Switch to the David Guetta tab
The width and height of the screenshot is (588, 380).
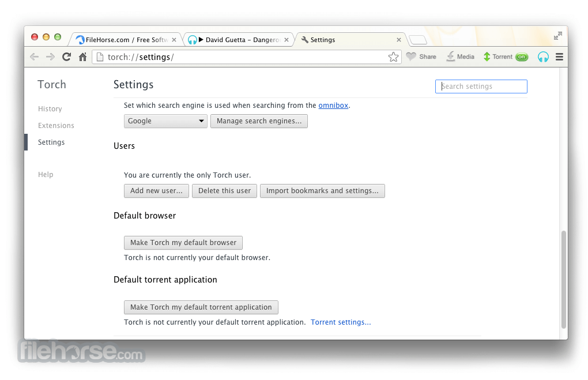click(239, 40)
